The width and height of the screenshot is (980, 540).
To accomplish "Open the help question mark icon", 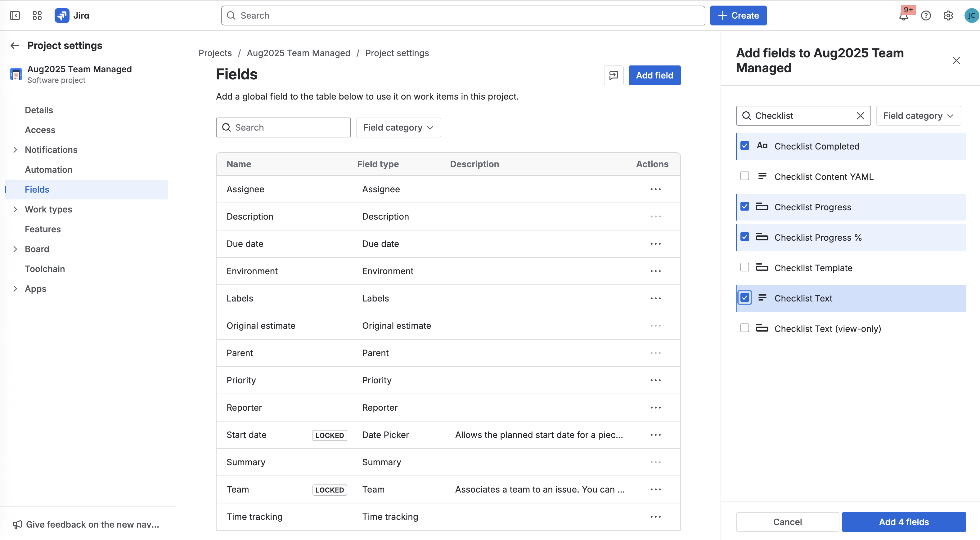I will pos(926,16).
